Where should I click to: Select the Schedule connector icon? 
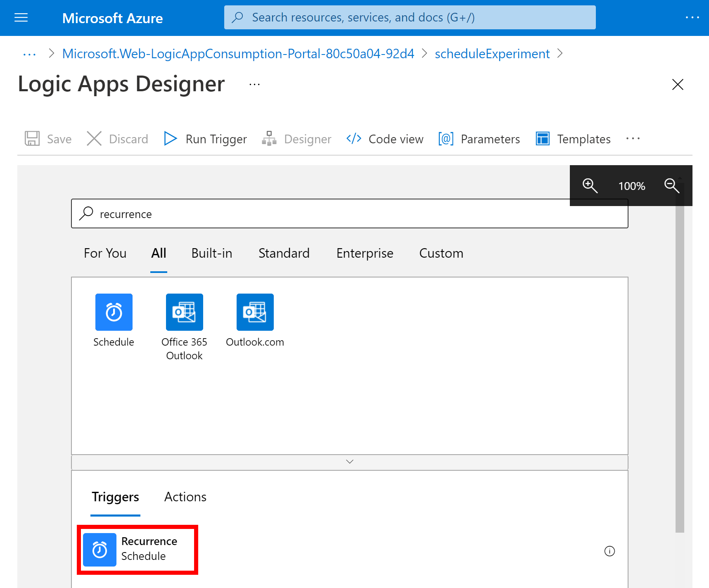click(x=114, y=312)
